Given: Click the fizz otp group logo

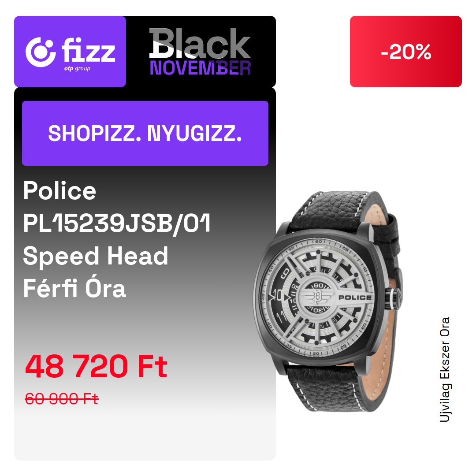Looking at the screenshot, I should tap(70, 52).
